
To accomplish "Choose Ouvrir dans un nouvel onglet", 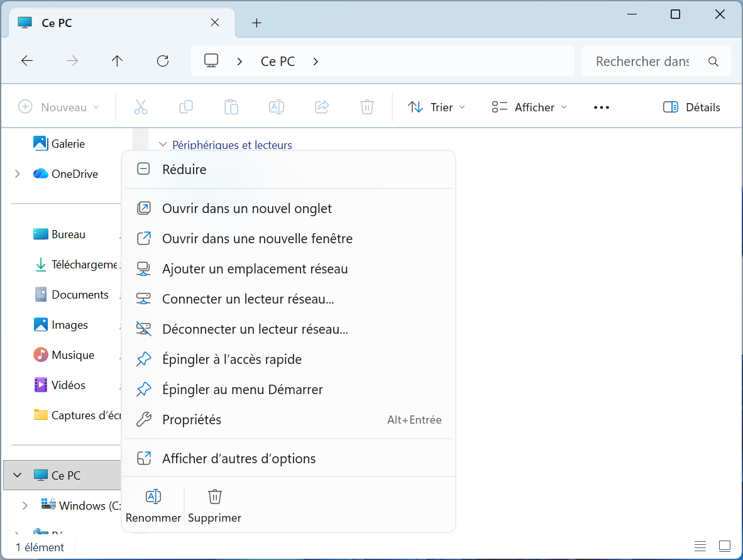I will coord(246,209).
